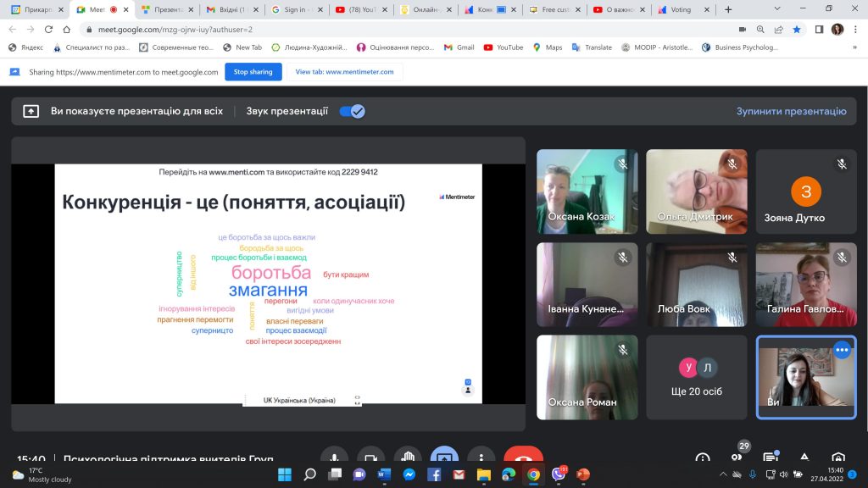The image size is (868, 488).
Task: Click the raise hand icon in Meet toolbar
Action: 408,458
